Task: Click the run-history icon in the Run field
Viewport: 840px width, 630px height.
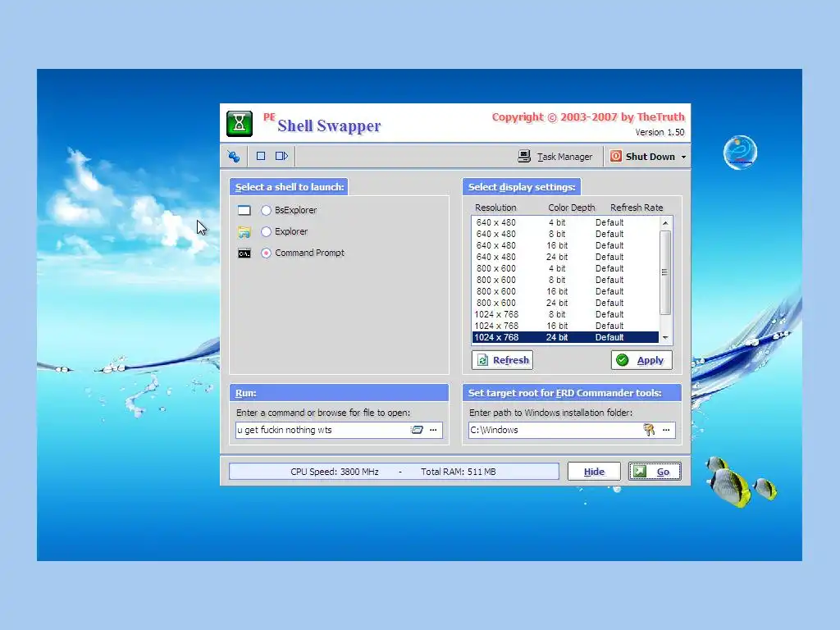Action: coord(417,430)
